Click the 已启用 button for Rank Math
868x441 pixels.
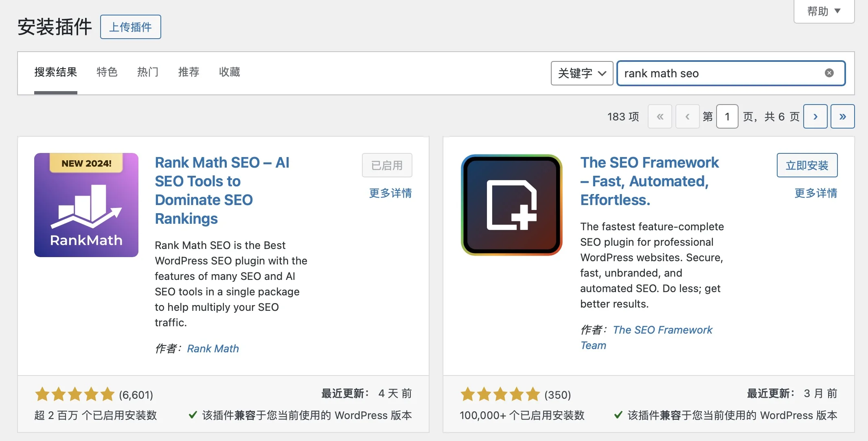(387, 165)
